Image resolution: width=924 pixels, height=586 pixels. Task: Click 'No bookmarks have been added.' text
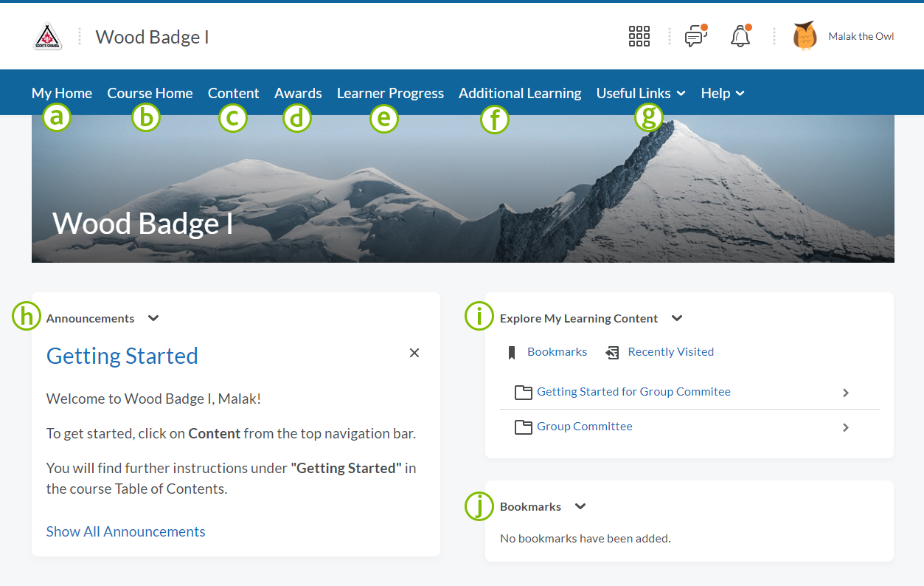click(586, 539)
